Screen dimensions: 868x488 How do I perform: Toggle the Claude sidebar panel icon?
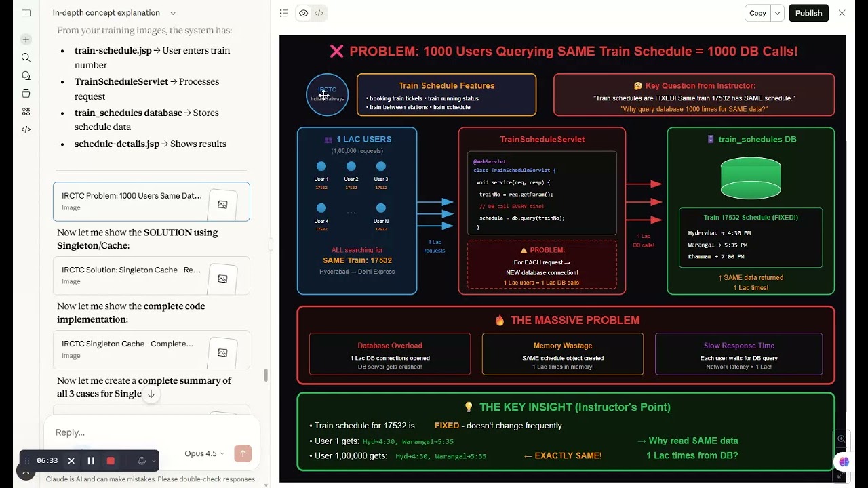coord(26,13)
